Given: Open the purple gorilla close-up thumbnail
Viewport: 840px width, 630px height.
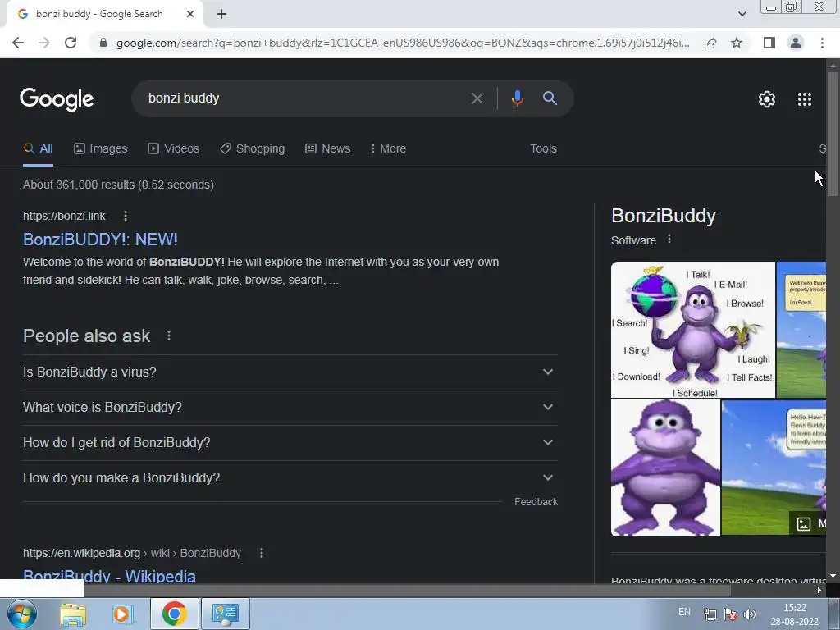Looking at the screenshot, I should point(665,468).
